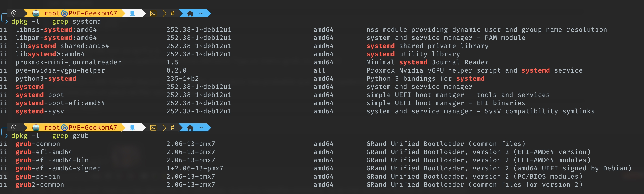Click the robot emoji in the second prompt
Viewport: 644px width, 194px height.
coord(36,128)
